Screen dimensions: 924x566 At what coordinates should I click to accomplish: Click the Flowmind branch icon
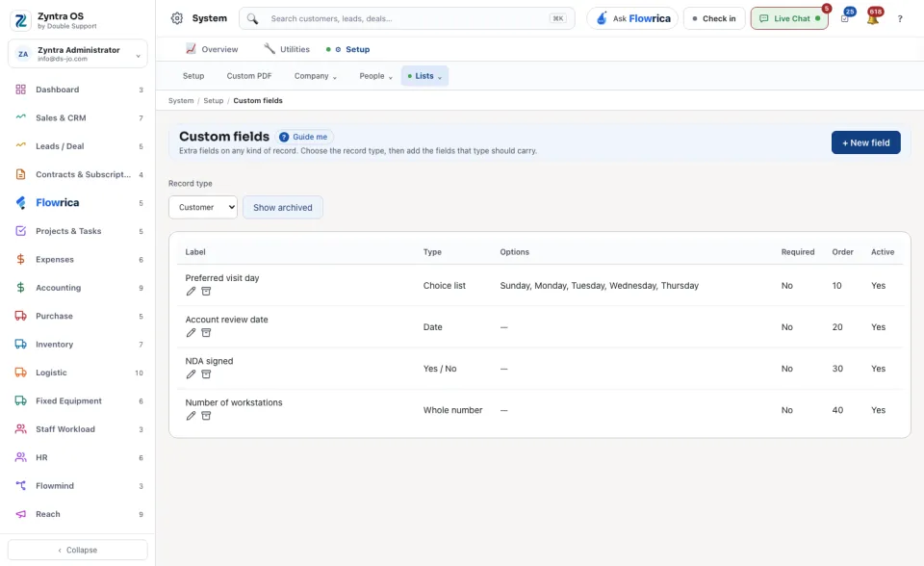pos(20,485)
